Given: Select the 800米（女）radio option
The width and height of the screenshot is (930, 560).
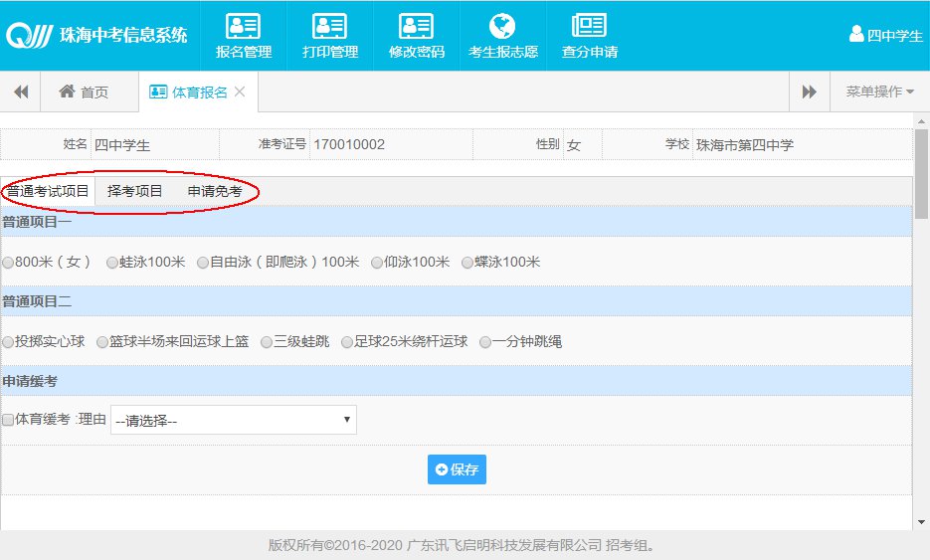Looking at the screenshot, I should 9,263.
